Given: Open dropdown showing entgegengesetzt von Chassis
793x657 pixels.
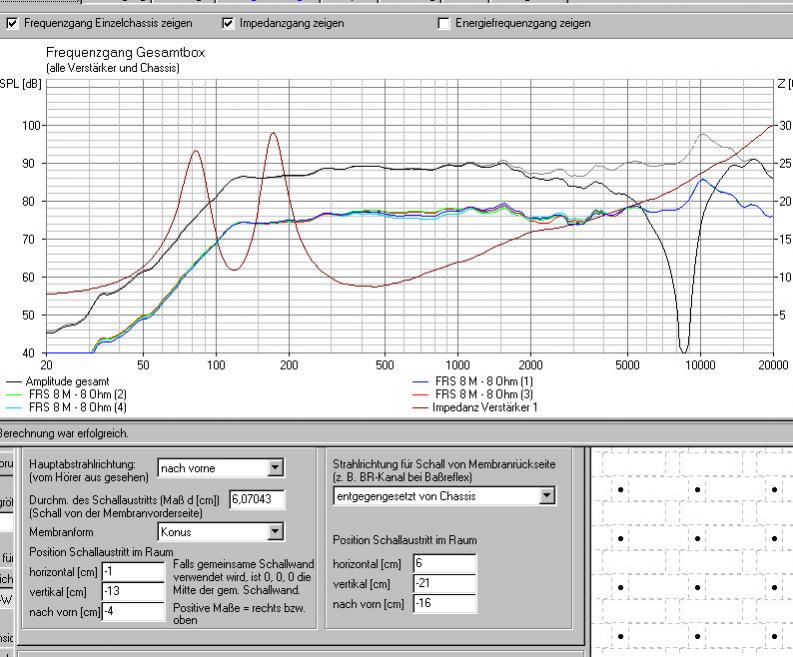Looking at the screenshot, I should [546, 496].
